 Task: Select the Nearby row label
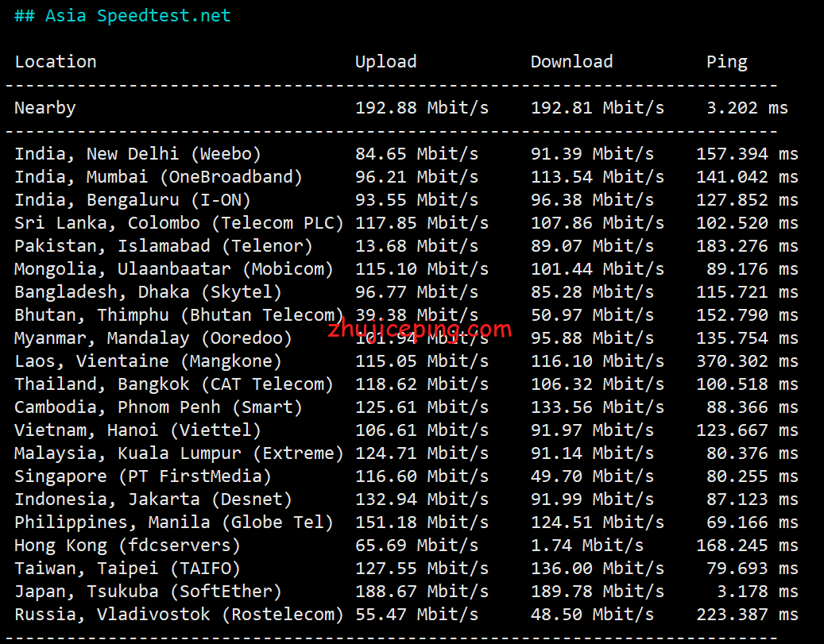pyautogui.click(x=45, y=108)
